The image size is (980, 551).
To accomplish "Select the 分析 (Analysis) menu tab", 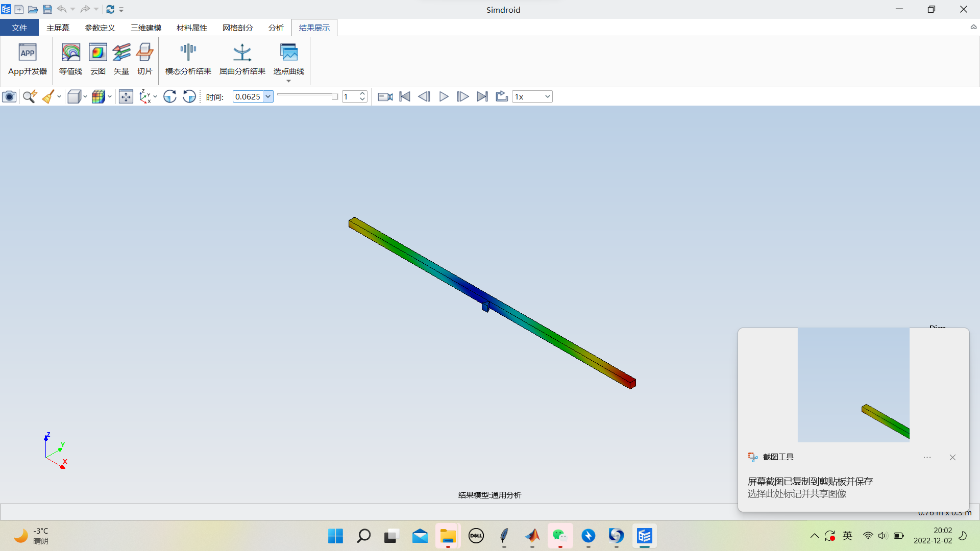I will click(x=276, y=28).
